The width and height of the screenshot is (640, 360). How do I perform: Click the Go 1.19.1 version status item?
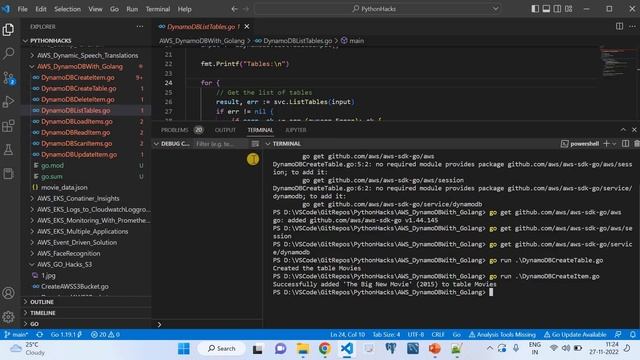(x=66, y=334)
